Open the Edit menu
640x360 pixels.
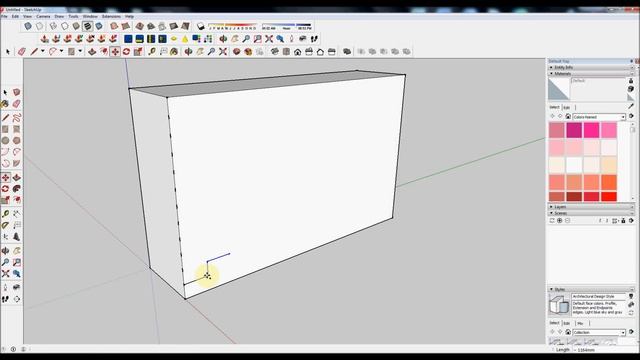[15, 17]
